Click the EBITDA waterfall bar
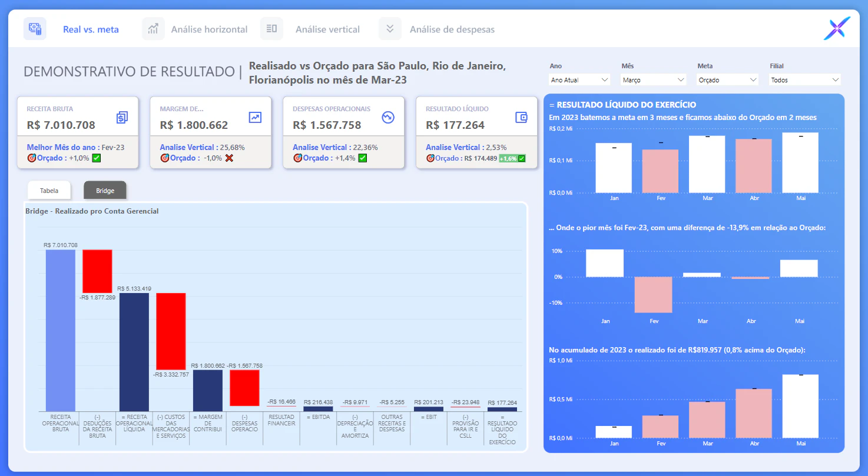This screenshot has width=868, height=476. [x=318, y=409]
